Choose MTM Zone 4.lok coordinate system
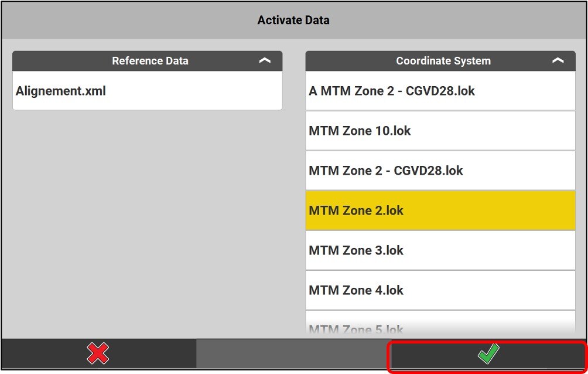588x374 pixels. 356,290
